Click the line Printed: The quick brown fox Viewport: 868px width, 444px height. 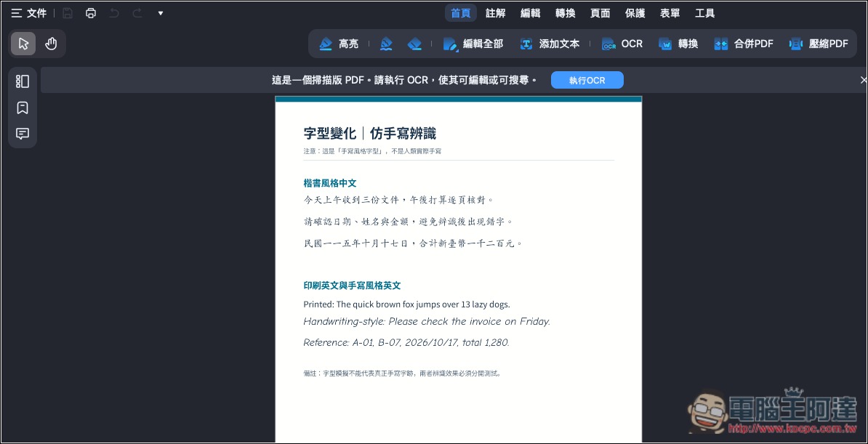(407, 304)
